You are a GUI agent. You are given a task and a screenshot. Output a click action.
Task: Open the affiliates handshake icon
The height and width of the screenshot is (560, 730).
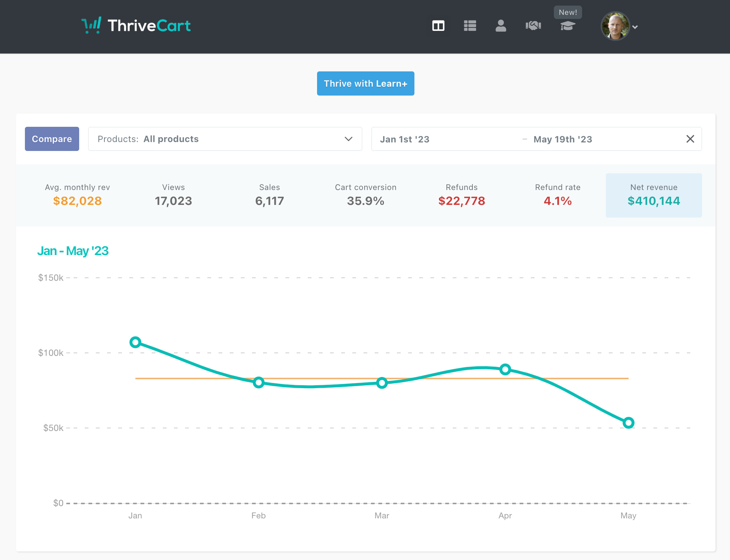click(533, 26)
